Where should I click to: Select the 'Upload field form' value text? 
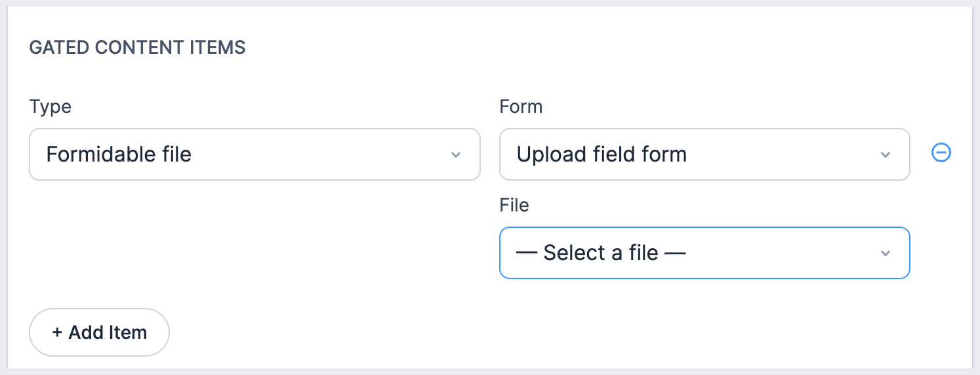tap(602, 154)
